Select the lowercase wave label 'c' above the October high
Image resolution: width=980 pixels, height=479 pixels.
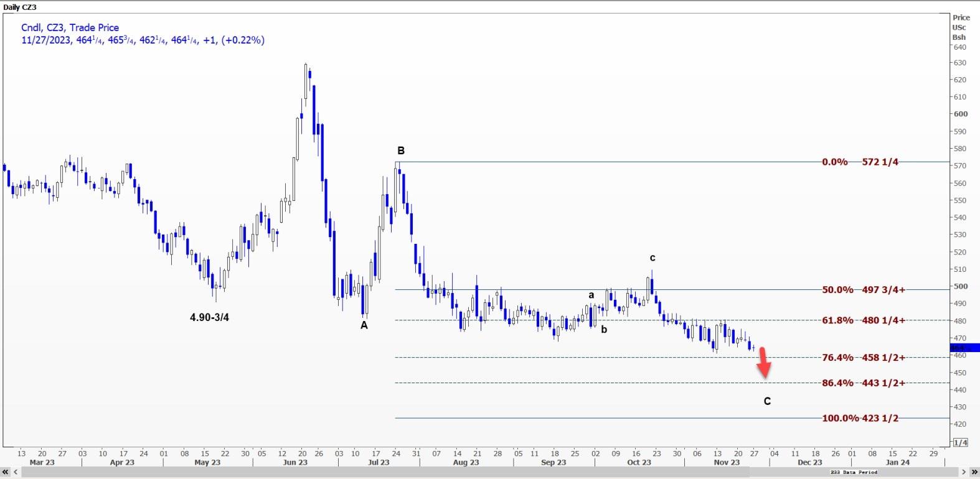[653, 258]
